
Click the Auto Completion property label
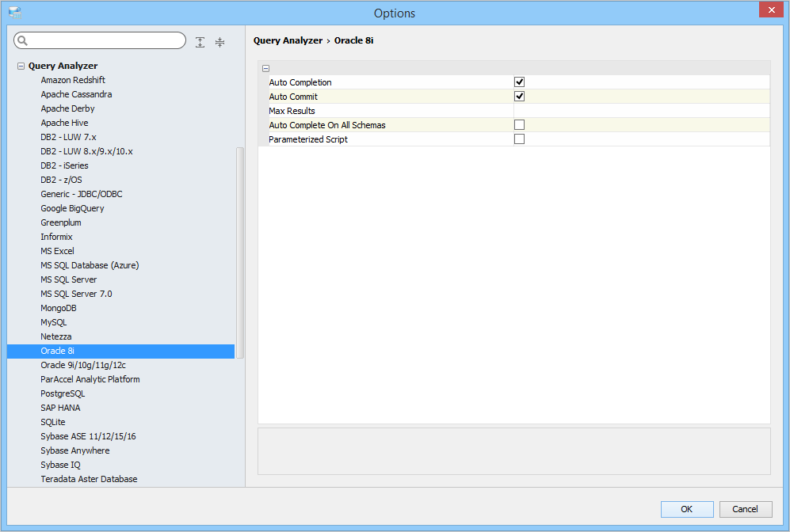click(300, 82)
